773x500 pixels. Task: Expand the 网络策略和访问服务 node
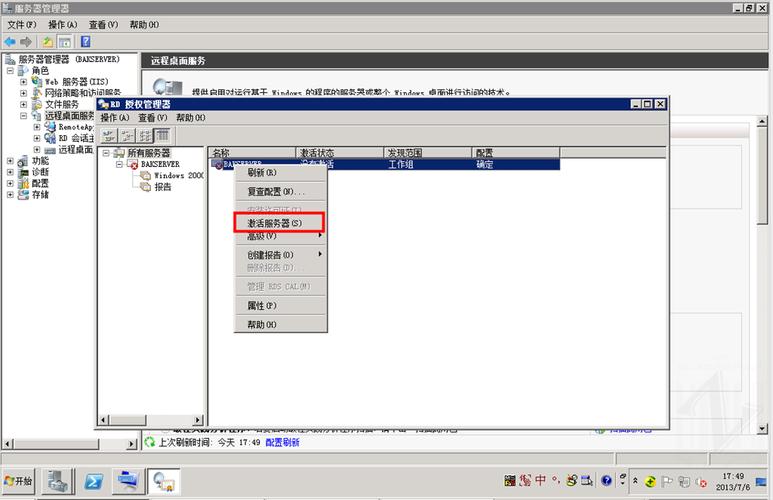24,93
